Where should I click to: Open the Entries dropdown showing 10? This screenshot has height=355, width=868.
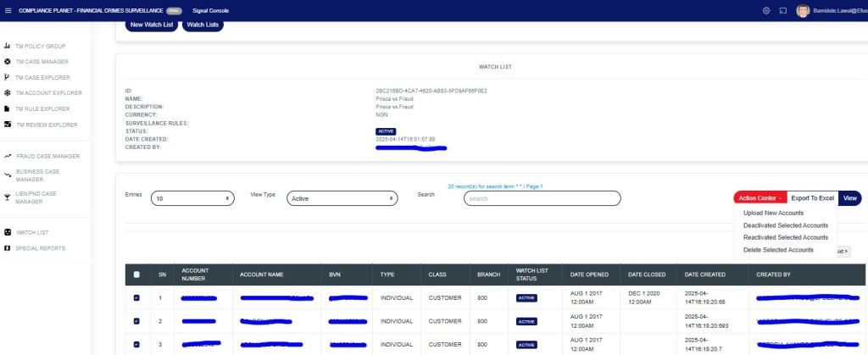193,197
